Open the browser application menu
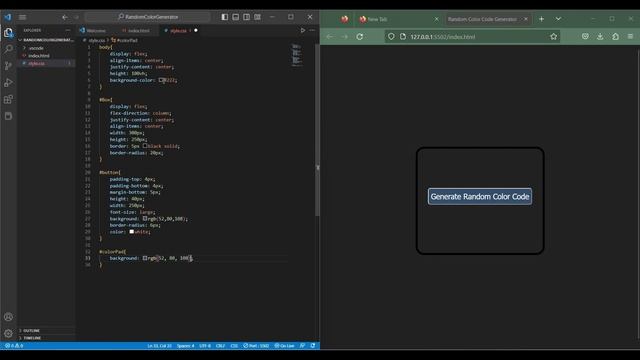This screenshot has width=640, height=360. pos(631,37)
